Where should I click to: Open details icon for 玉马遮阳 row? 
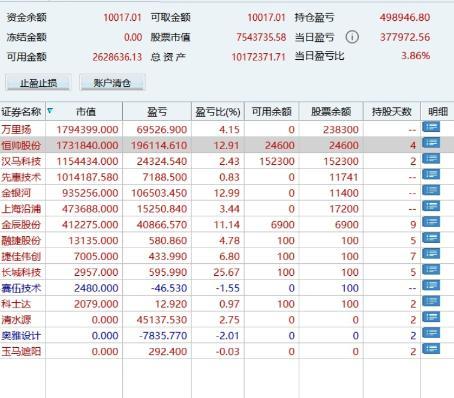pyautogui.click(x=431, y=349)
